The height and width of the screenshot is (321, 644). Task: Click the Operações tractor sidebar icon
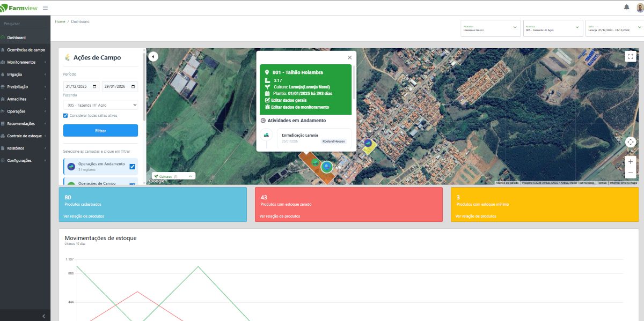click(3, 111)
